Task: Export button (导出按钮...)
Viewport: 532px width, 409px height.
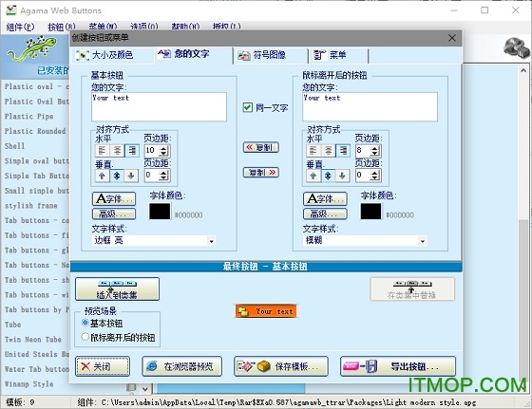Action: (398, 366)
